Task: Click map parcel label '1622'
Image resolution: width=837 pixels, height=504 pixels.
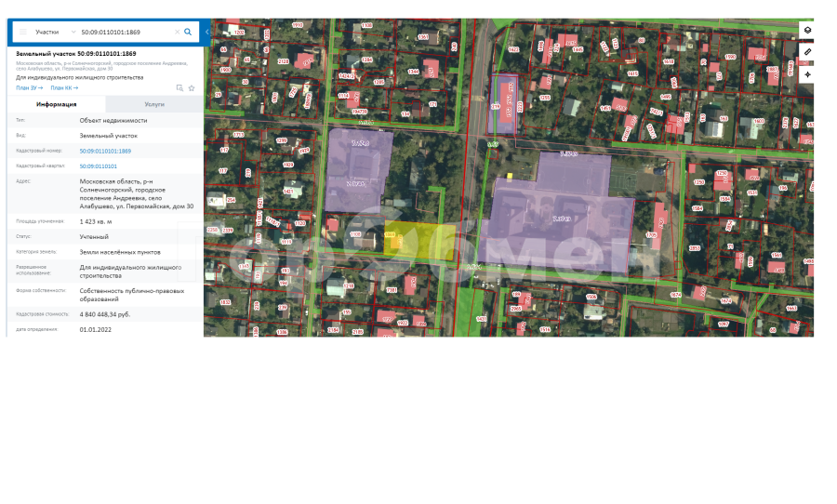Action: [513, 49]
